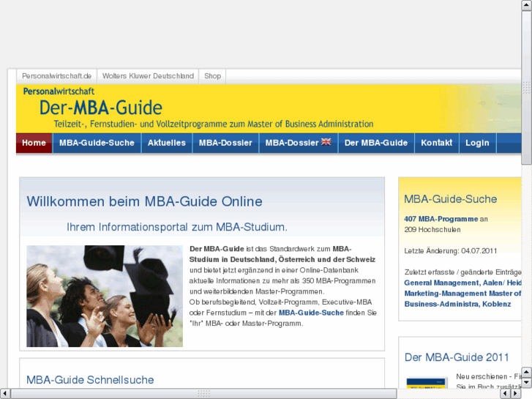Click the vertical scrollbar up arrow
The height and width of the screenshot is (399, 532).
click(x=527, y=5)
